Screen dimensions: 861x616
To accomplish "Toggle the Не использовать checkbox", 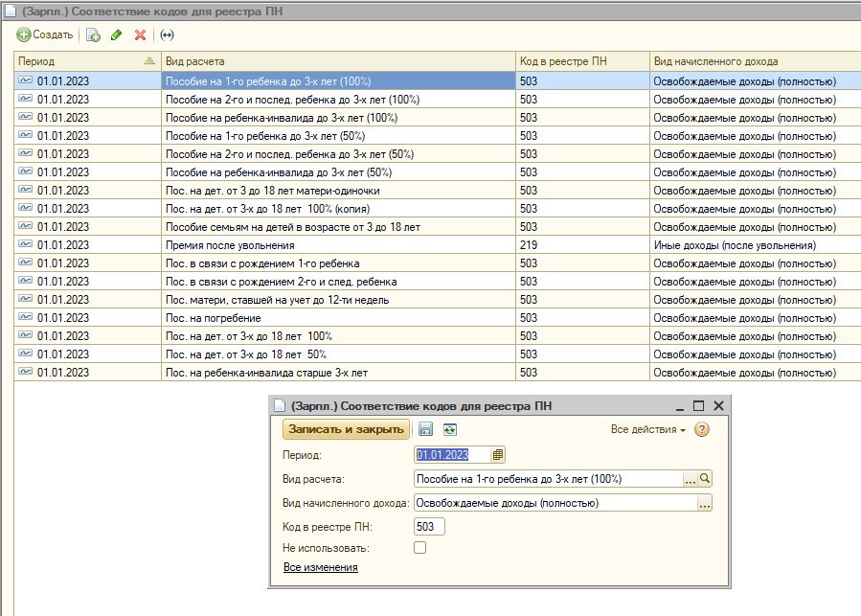I will tap(419, 548).
